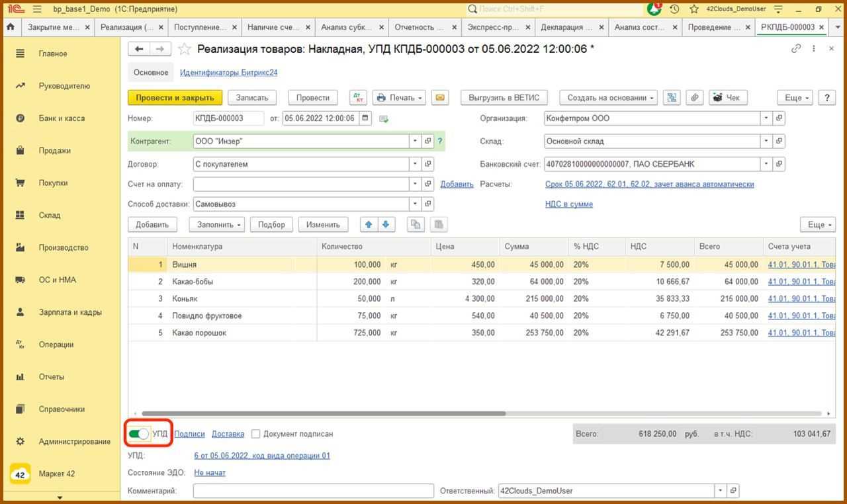Viewport: 847px width, 504px height.
Task: Click the paperclip attachments icon
Action: coord(694,97)
